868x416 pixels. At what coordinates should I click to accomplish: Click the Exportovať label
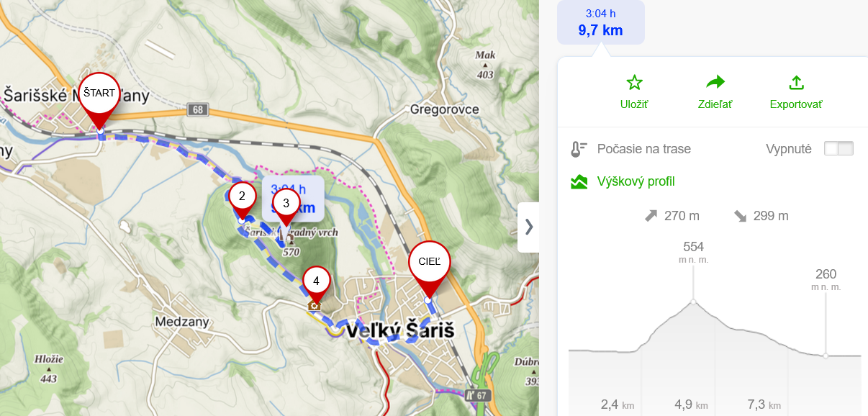pyautogui.click(x=796, y=104)
